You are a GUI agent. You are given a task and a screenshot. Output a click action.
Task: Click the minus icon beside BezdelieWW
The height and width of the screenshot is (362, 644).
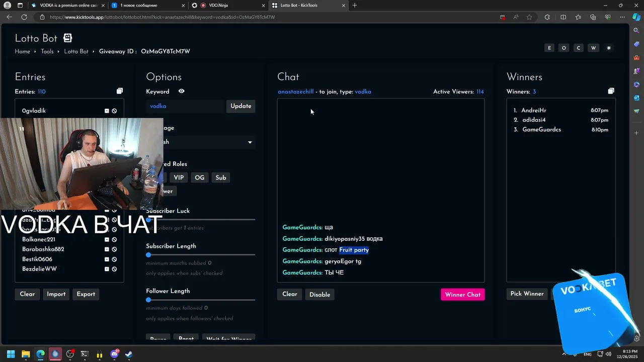click(107, 269)
